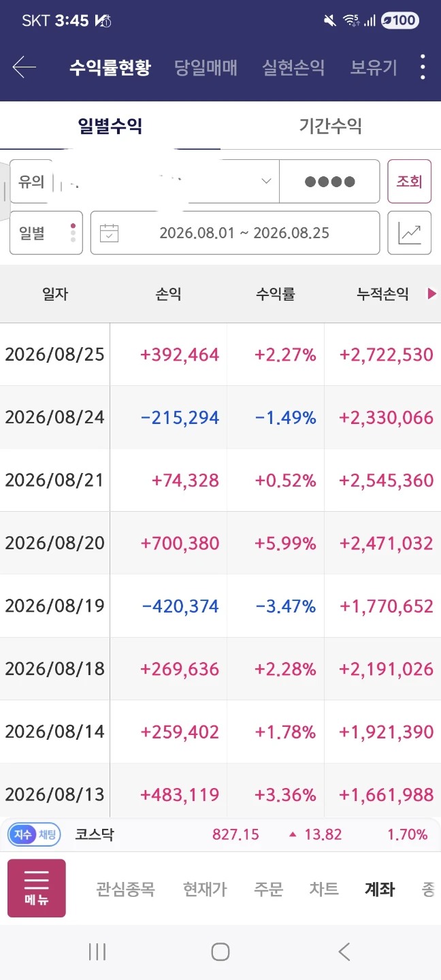Show more columns with red arrow
441x980 pixels.
pyautogui.click(x=431, y=294)
